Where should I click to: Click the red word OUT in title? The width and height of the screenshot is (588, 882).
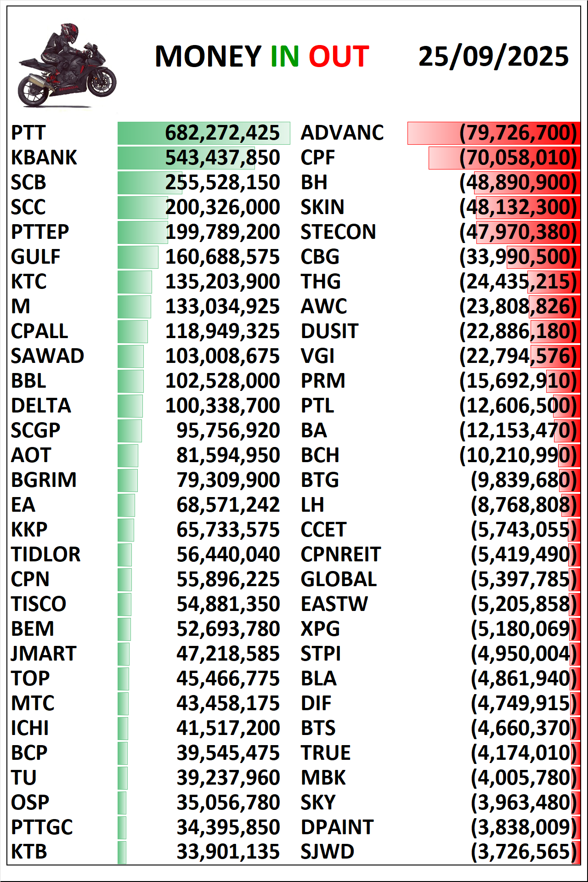point(339,57)
